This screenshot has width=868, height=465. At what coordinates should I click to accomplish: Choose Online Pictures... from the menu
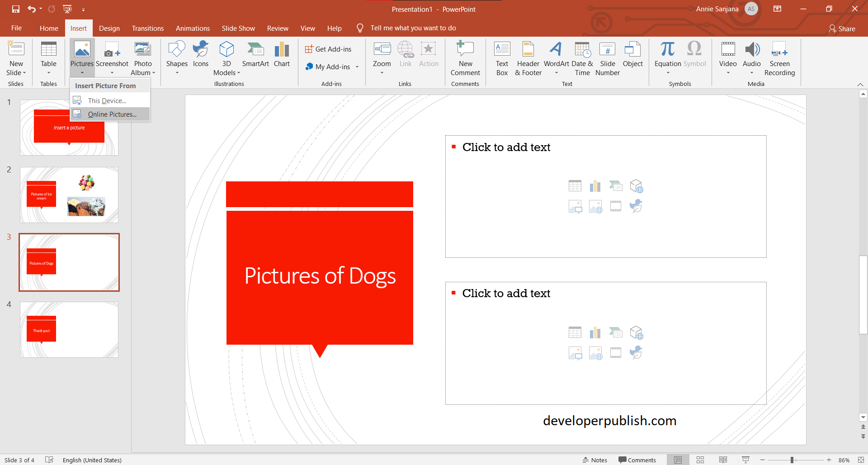click(110, 114)
